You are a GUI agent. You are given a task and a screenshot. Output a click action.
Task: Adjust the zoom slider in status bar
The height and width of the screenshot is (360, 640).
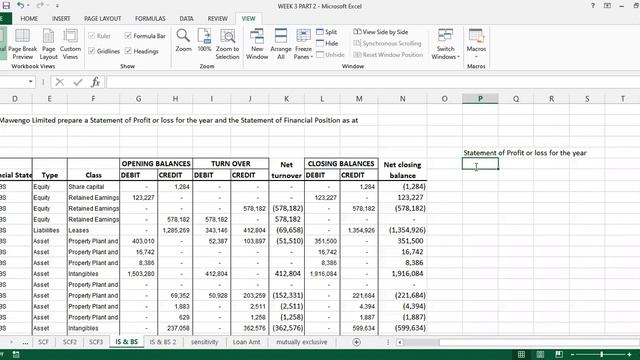click(601, 355)
